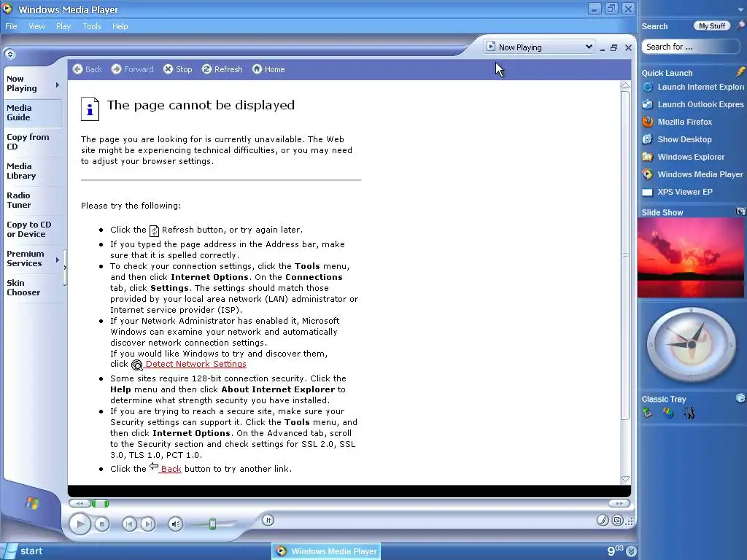Click the Back navigation arrow icon

pyautogui.click(x=77, y=69)
